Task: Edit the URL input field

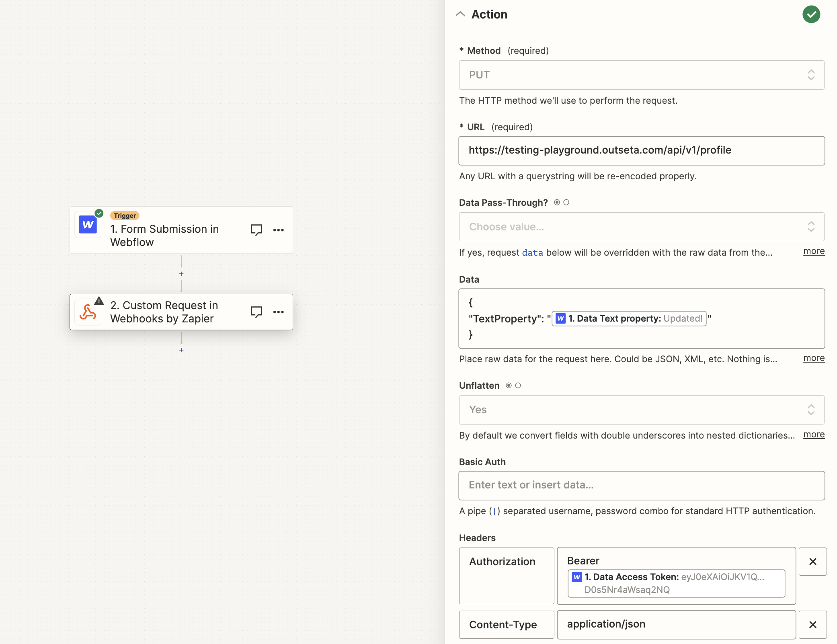Action: click(642, 150)
